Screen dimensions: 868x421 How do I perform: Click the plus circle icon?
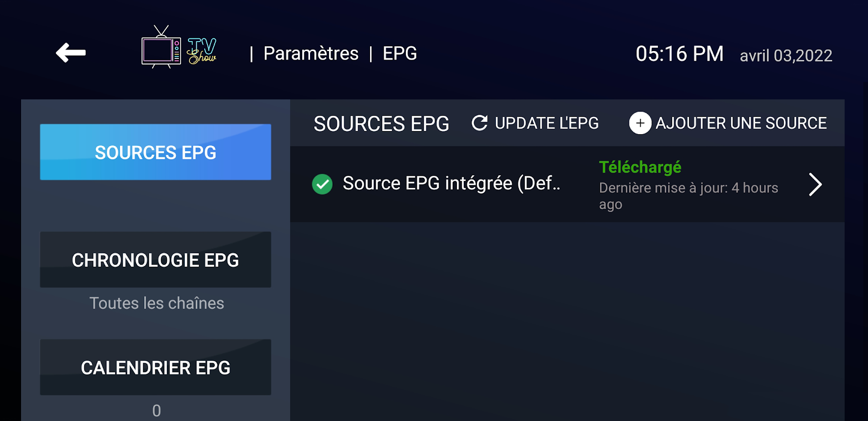640,123
